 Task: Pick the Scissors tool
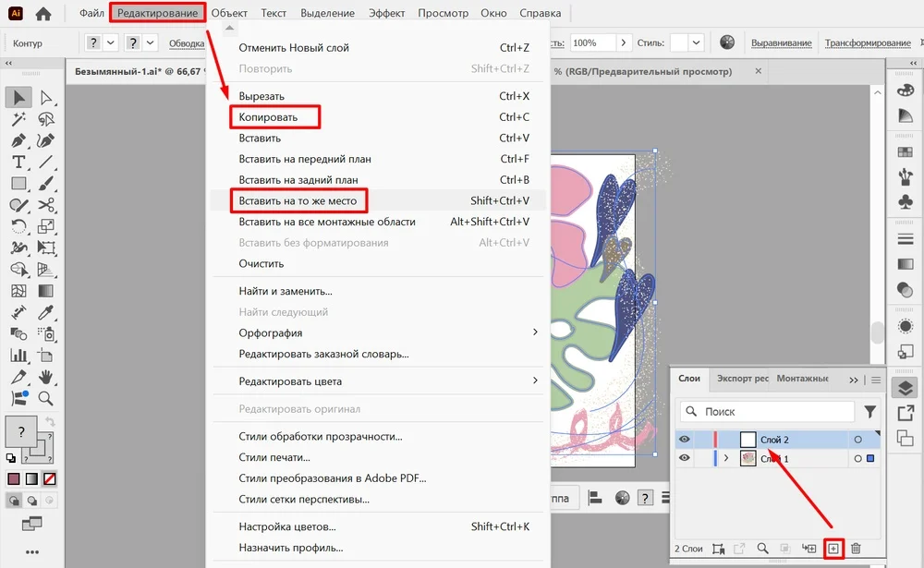[x=46, y=205]
